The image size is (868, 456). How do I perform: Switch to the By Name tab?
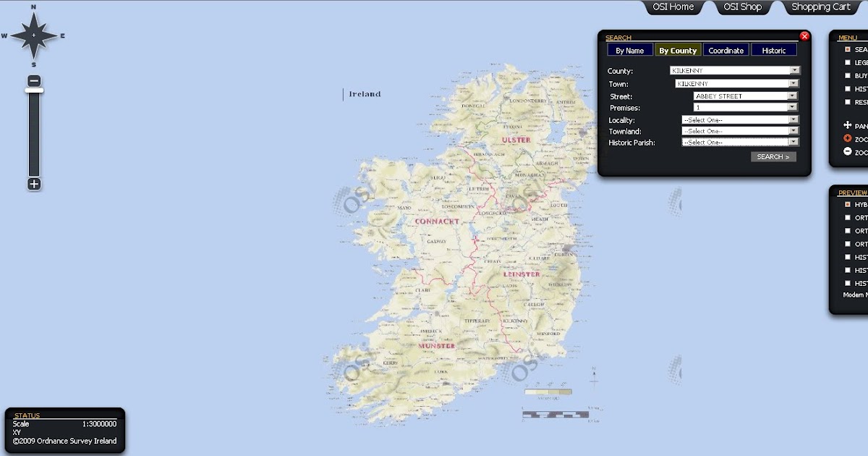pos(630,51)
